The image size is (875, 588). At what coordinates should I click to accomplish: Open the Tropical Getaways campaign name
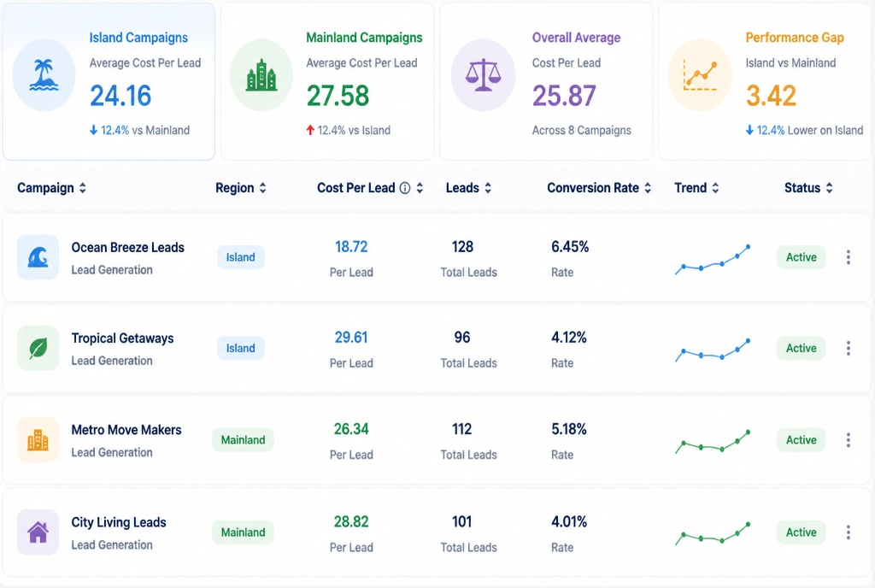(122, 338)
